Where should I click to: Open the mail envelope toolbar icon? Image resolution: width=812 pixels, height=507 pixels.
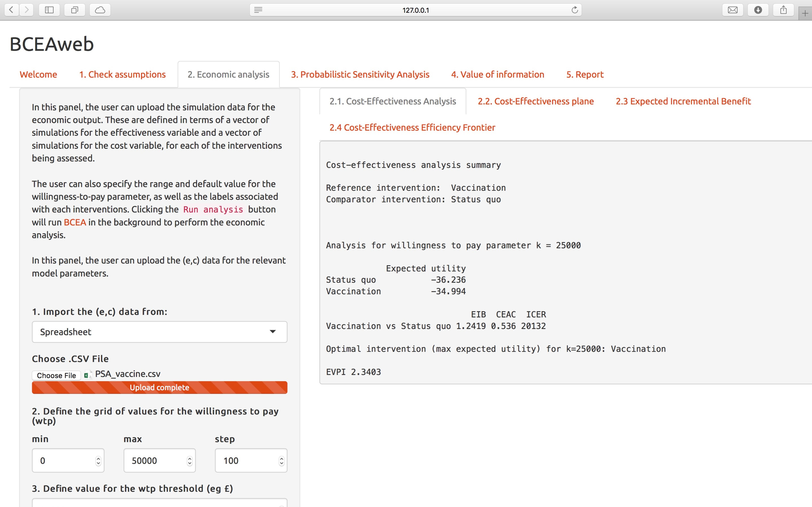pos(733,10)
